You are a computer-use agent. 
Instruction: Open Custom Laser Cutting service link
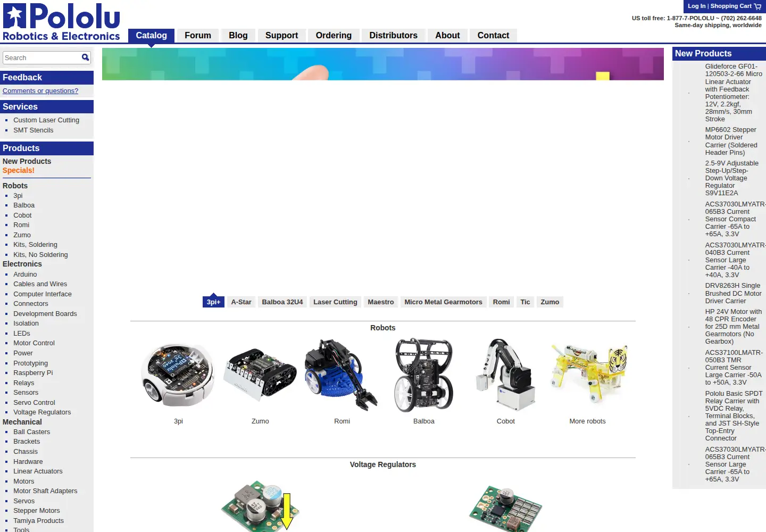(46, 120)
